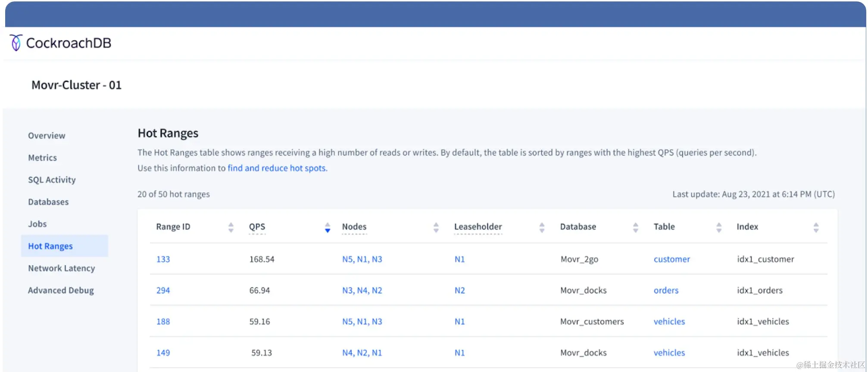868x372 pixels.
Task: Open SQL Activity page
Action: point(52,180)
